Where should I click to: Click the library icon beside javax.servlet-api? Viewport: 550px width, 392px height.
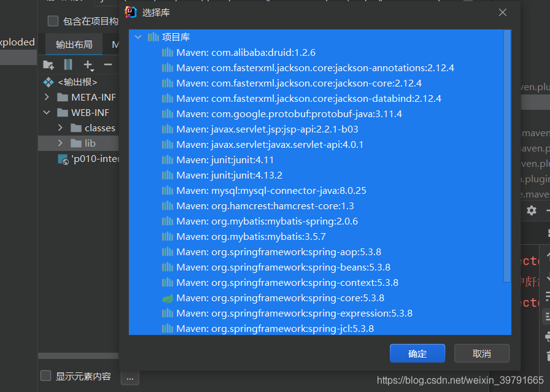pyautogui.click(x=168, y=144)
